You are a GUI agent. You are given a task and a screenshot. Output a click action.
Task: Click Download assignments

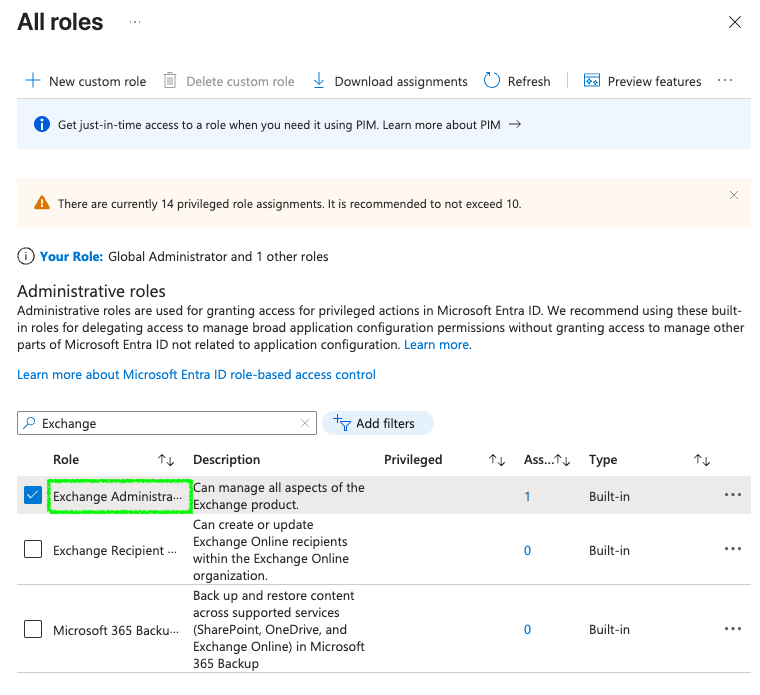pyautogui.click(x=390, y=81)
